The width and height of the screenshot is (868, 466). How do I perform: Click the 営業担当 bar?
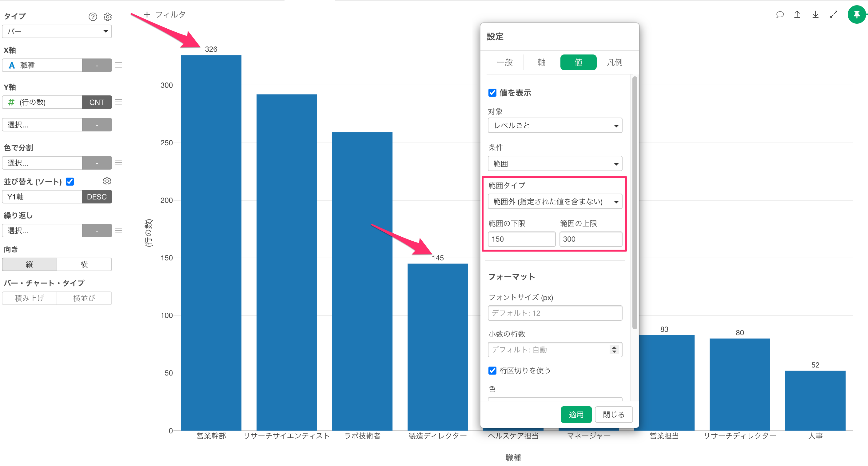(x=667, y=383)
